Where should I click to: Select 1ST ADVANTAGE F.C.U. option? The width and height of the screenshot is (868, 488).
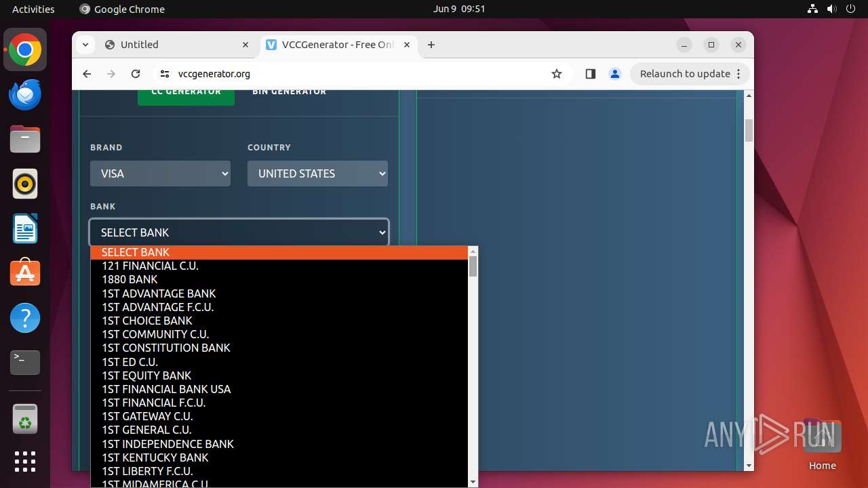(x=279, y=307)
